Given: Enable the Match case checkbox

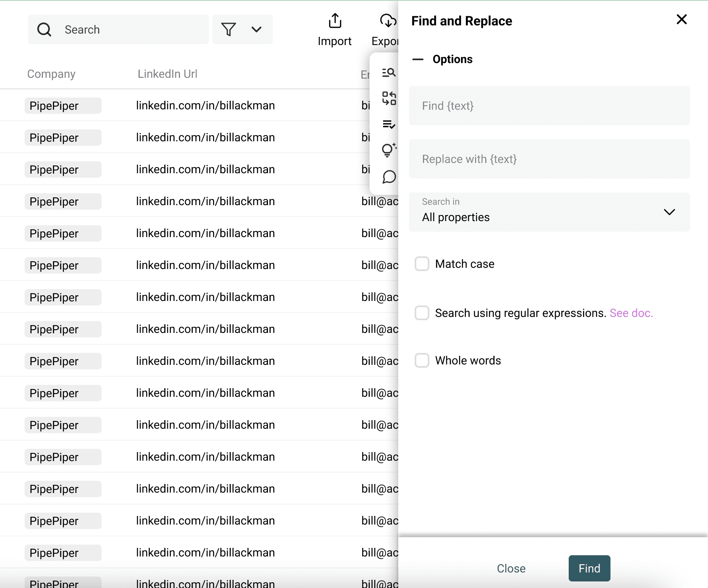Looking at the screenshot, I should point(422,264).
